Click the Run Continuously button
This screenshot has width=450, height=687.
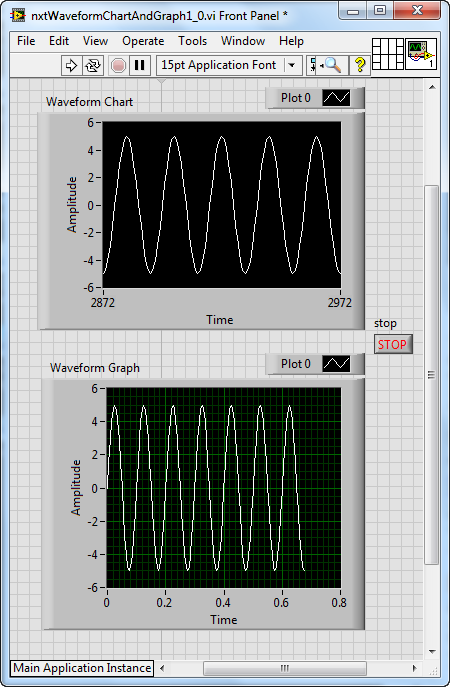pyautogui.click(x=93, y=66)
